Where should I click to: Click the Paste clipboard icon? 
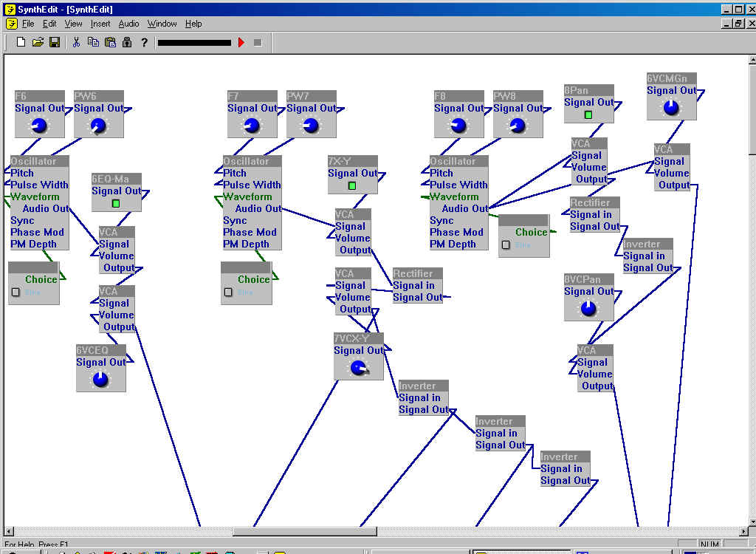click(x=110, y=43)
